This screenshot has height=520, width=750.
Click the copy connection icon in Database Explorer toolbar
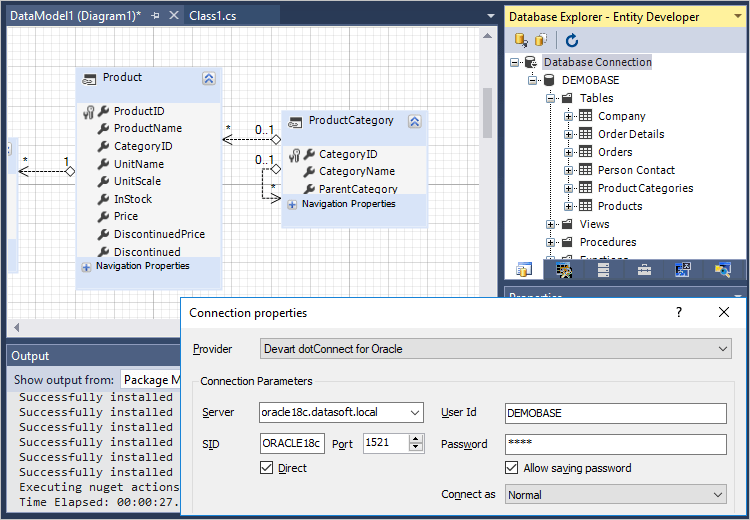tap(541, 40)
